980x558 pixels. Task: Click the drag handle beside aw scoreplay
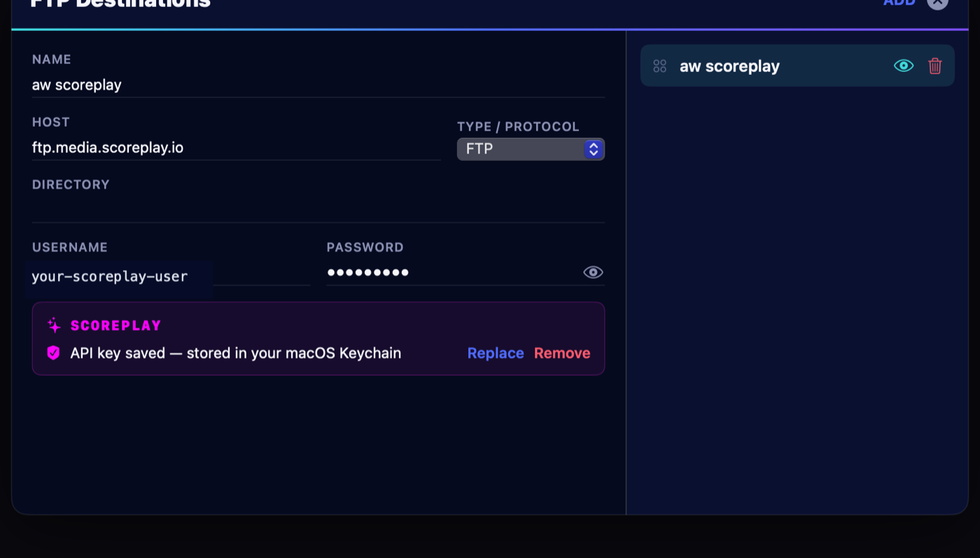659,66
